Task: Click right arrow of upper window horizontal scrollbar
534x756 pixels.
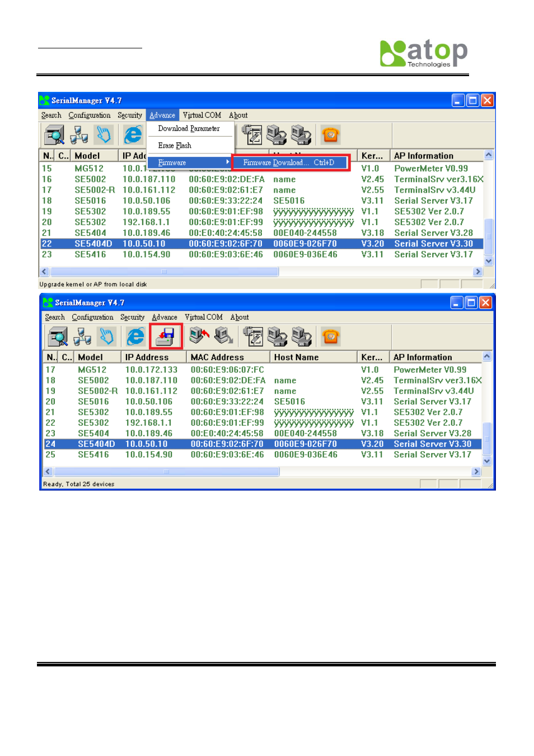Action: tap(477, 272)
